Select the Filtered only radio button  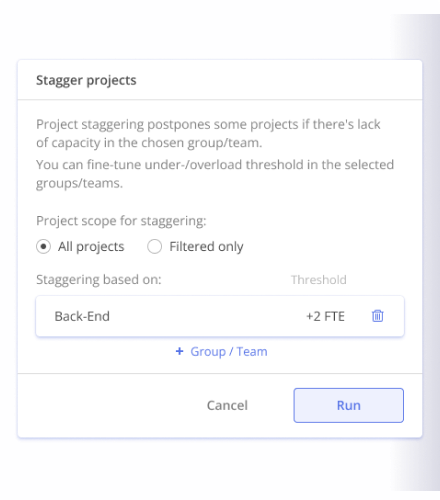(154, 247)
